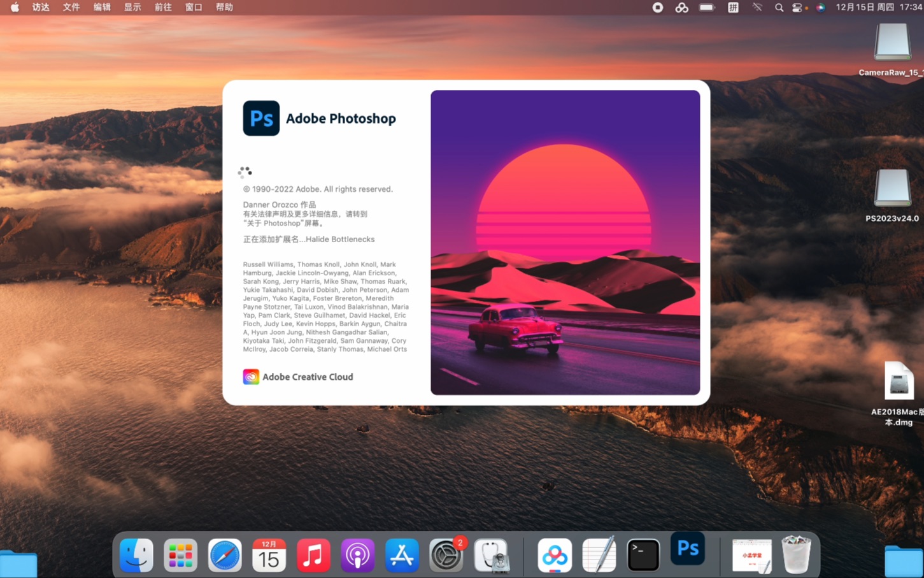Open the Apple menu
The height and width of the screenshot is (578, 924).
click(15, 7)
